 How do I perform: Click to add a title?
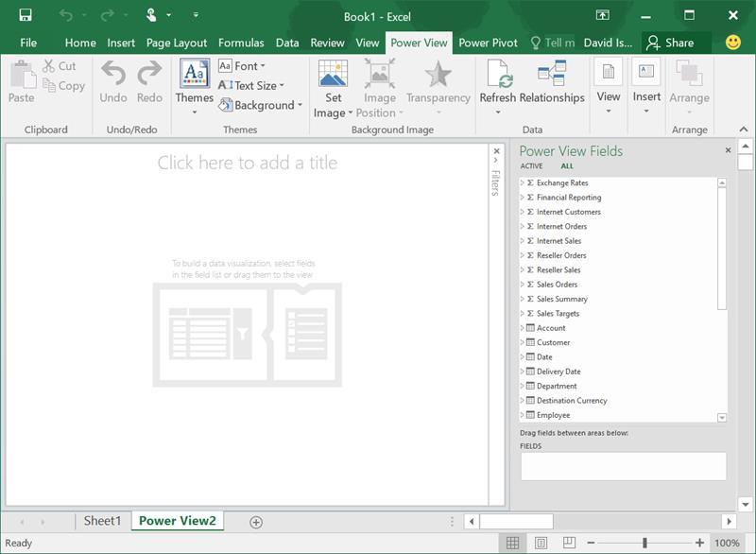[x=248, y=163]
